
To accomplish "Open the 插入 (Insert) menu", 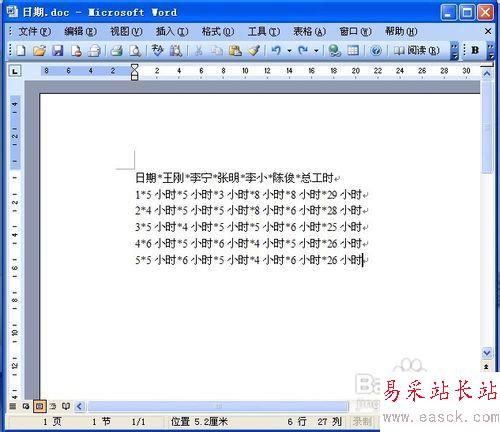I will coord(172,31).
